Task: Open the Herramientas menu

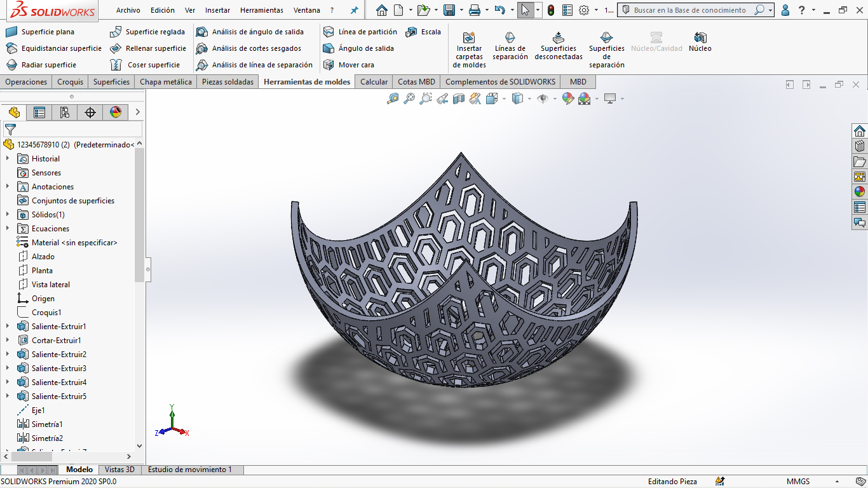Action: [x=261, y=10]
